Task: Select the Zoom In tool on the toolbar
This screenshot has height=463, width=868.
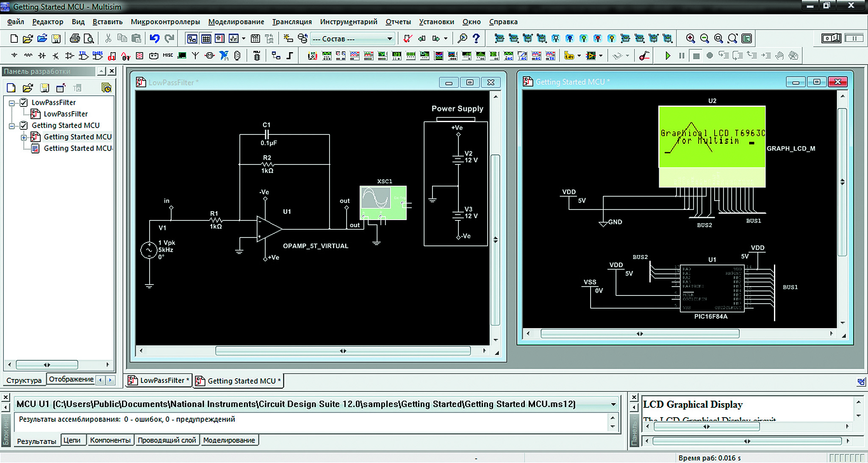Action: pyautogui.click(x=691, y=38)
